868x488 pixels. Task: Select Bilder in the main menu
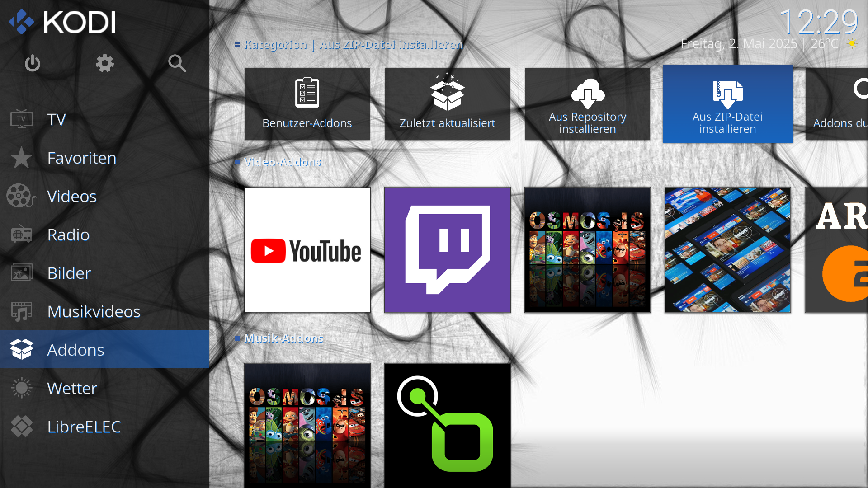click(x=104, y=273)
